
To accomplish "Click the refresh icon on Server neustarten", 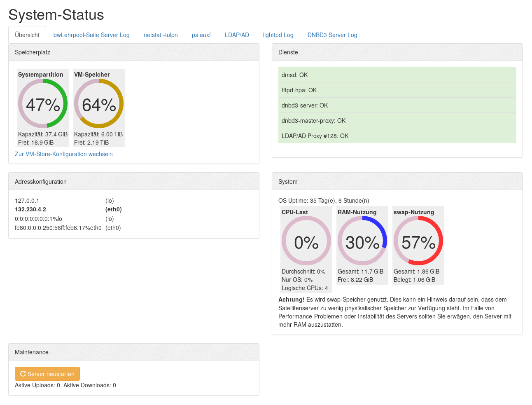I will tap(23, 374).
